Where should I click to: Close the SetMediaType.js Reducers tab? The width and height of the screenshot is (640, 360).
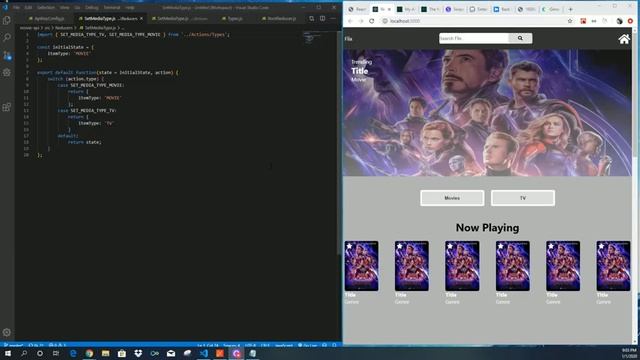[x=142, y=19]
